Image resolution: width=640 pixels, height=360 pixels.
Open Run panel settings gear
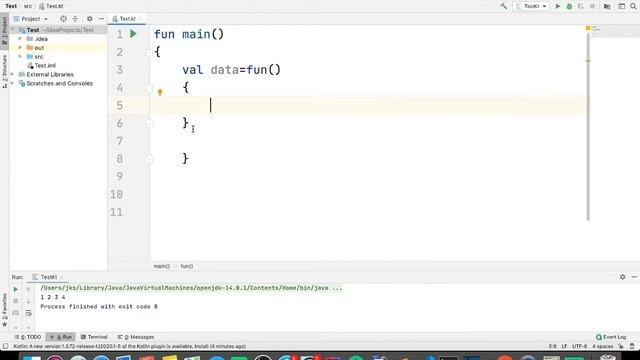pos(622,277)
